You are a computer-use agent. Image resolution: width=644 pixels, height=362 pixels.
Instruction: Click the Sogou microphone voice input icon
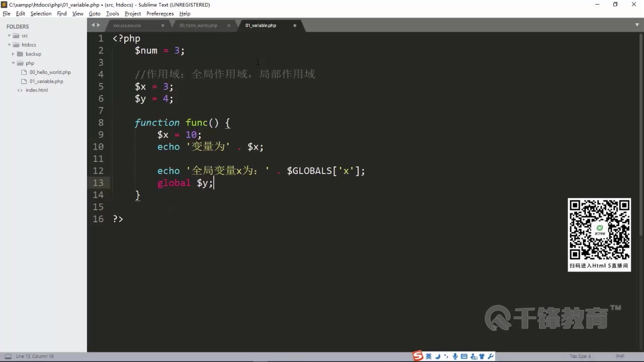[455, 356]
